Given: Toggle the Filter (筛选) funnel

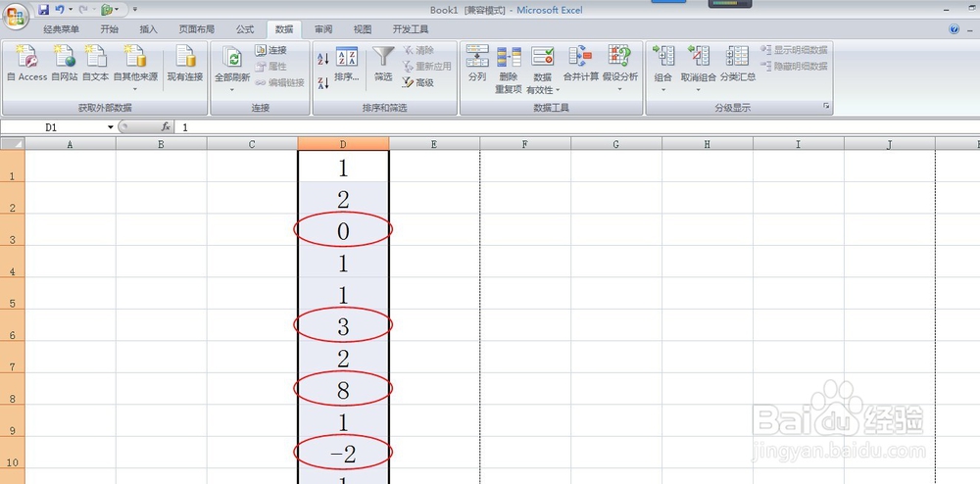Looking at the screenshot, I should pos(383,65).
